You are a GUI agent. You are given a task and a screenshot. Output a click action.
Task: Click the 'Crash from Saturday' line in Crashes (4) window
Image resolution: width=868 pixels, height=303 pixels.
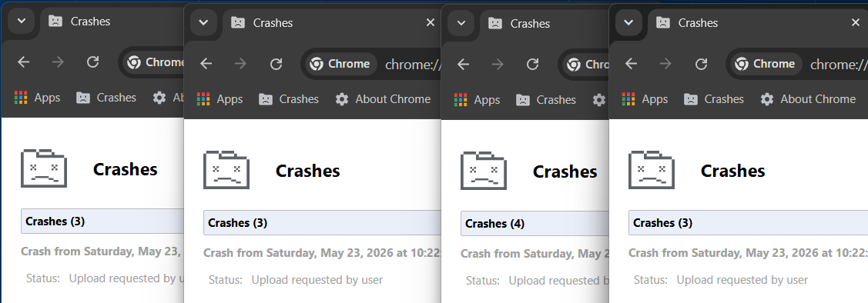535,253
